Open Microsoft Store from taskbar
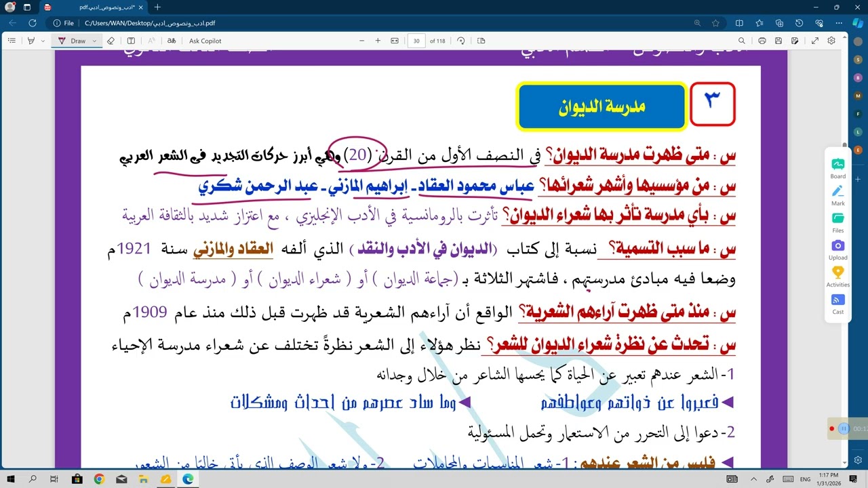 click(x=77, y=479)
